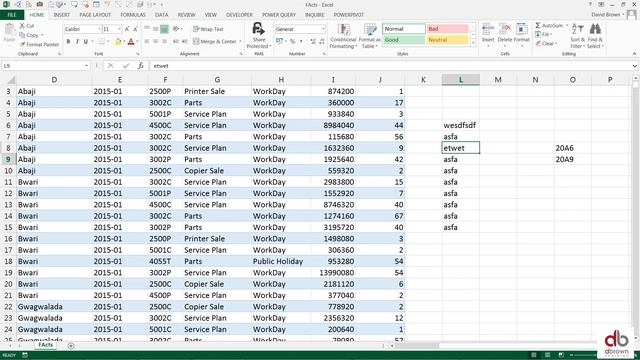Image resolution: width=640 pixels, height=360 pixels.
Task: Open Conditional Formatting menu
Action: [x=343, y=36]
